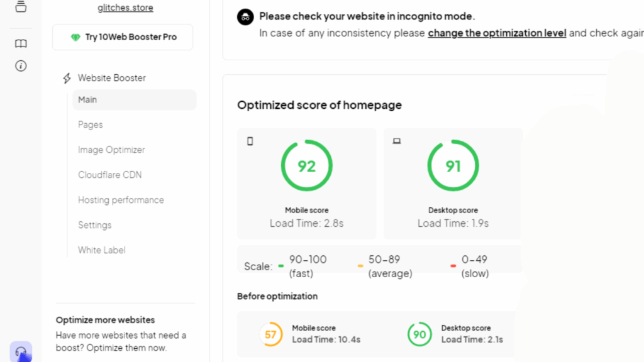Click the change the optimization level link
Screen dimensions: 644x362
click(x=497, y=33)
